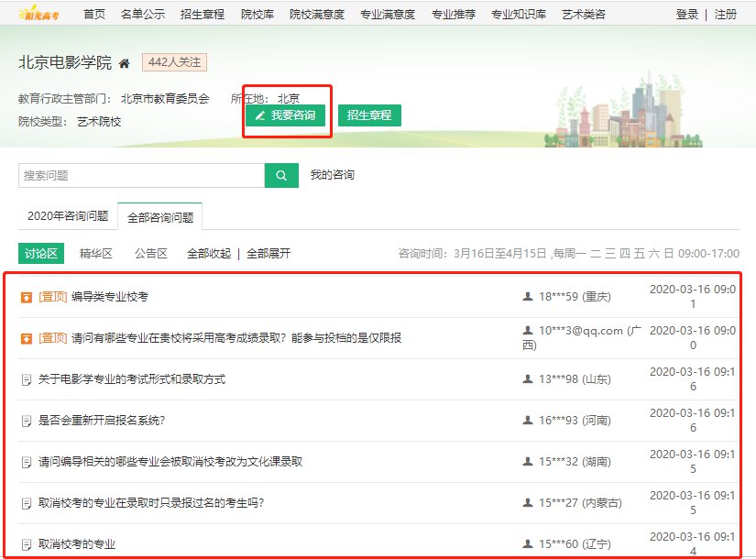Viewport: 756px width, 559px height.
Task: Switch to the 2020年咨询问题 tab
Action: pos(68,217)
